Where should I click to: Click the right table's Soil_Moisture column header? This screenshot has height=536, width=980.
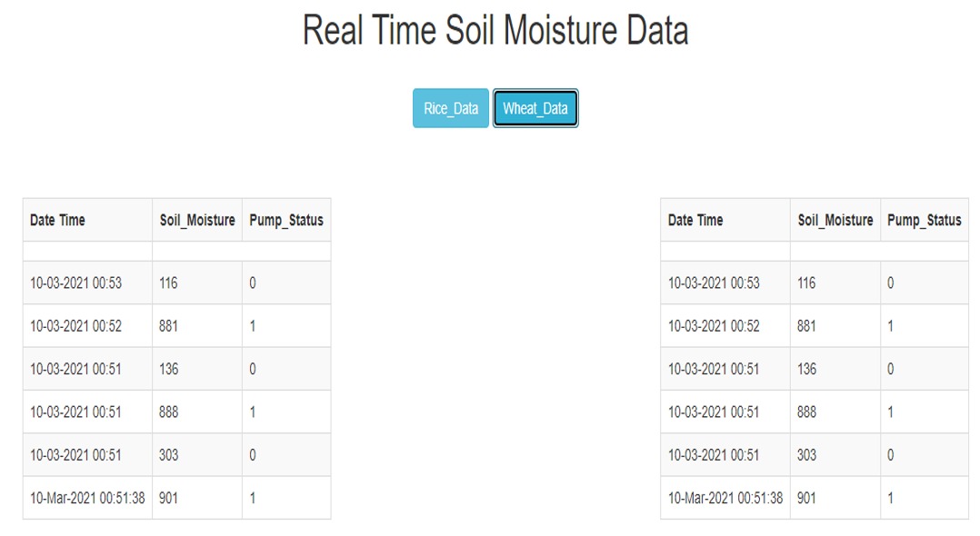835,219
